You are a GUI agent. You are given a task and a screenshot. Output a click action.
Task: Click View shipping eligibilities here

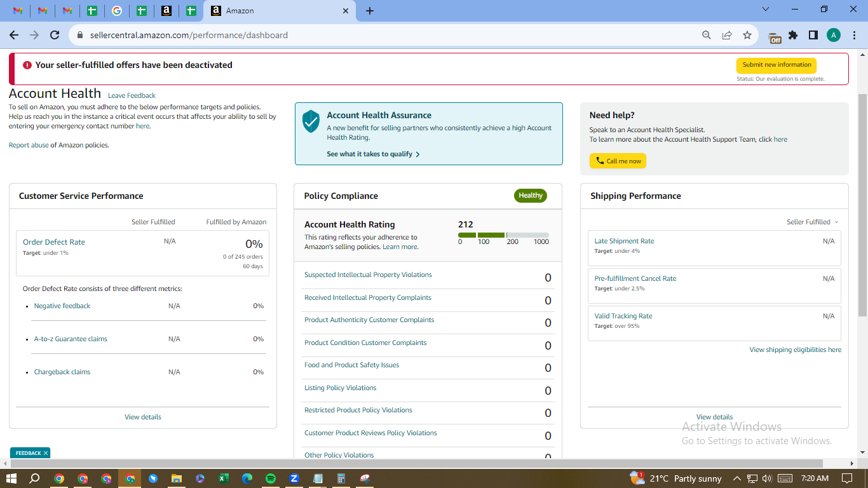click(x=796, y=349)
